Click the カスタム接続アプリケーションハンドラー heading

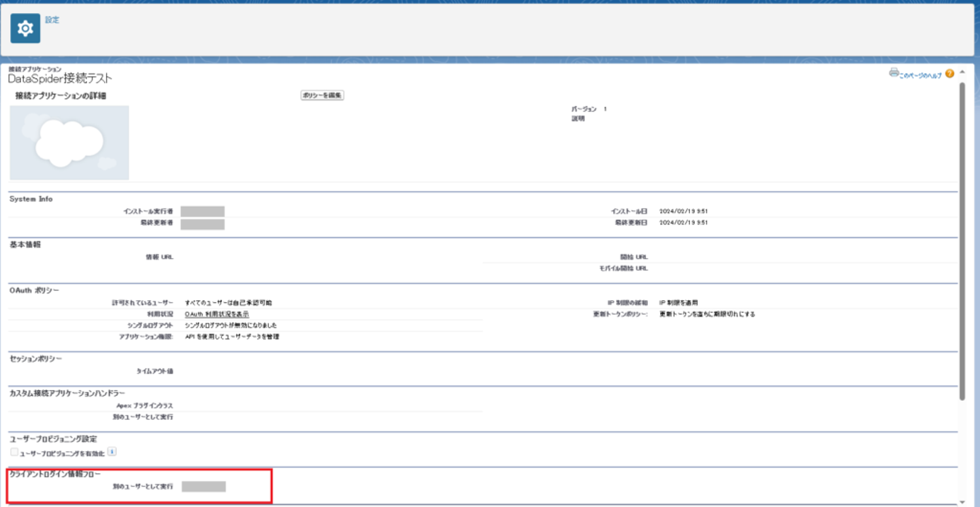(67, 393)
